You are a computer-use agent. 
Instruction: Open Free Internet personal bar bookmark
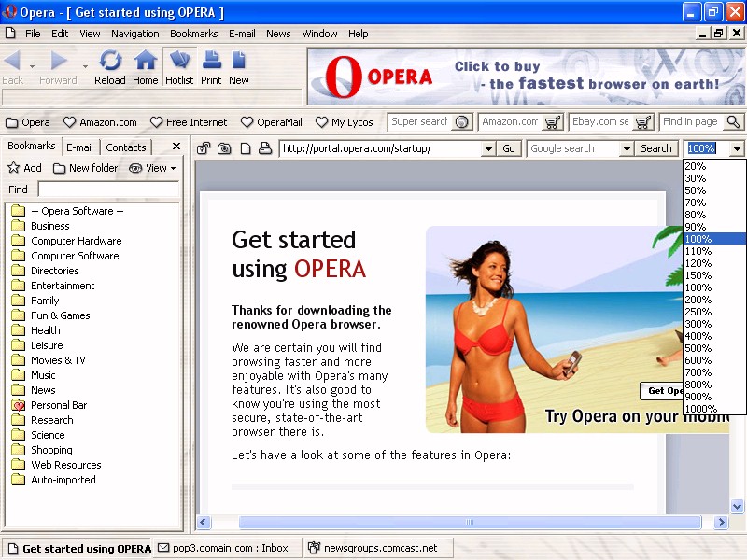coord(189,122)
